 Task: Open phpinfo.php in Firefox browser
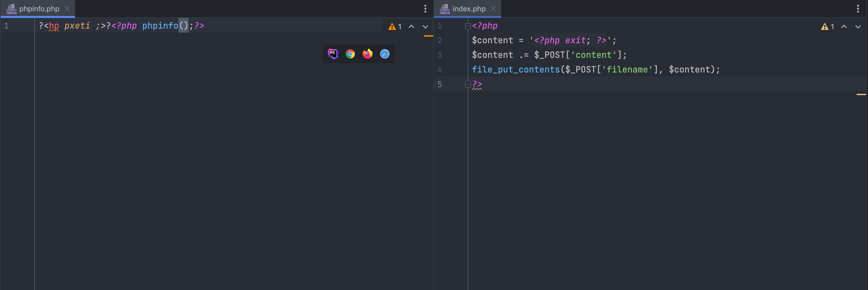tap(367, 54)
